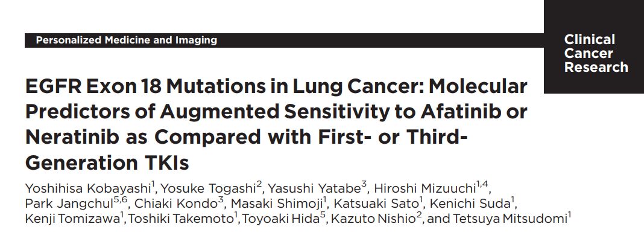
Task: Open author Kenji Tomizawa
Action: [73, 219]
